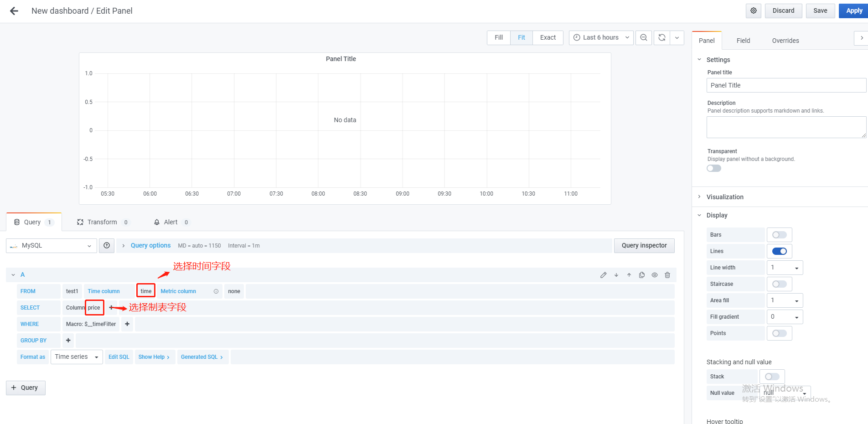Viewport: 868px width, 424px height.
Task: Open the MySQL data source dropdown
Action: (x=52, y=246)
